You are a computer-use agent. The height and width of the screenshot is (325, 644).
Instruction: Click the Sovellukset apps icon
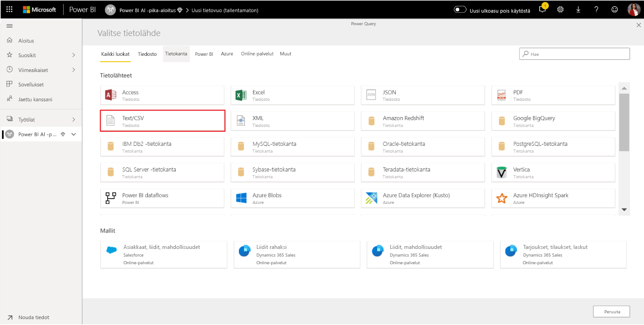(x=9, y=84)
